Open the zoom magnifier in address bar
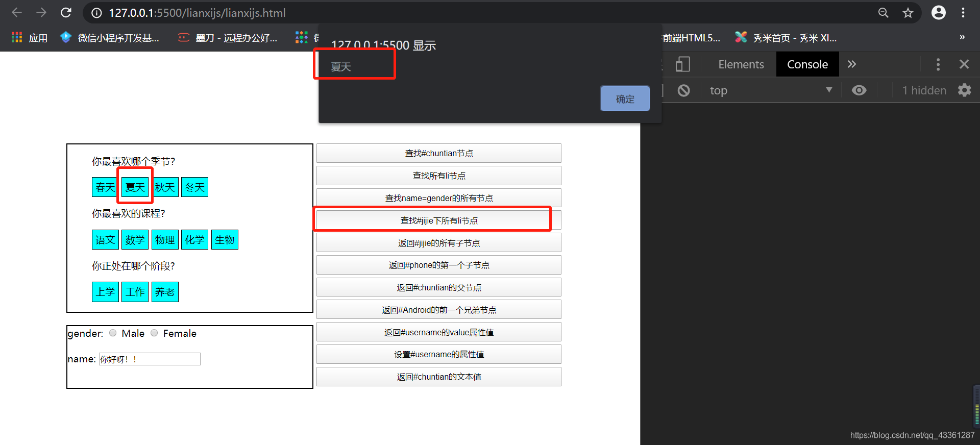980x445 pixels. click(884, 13)
